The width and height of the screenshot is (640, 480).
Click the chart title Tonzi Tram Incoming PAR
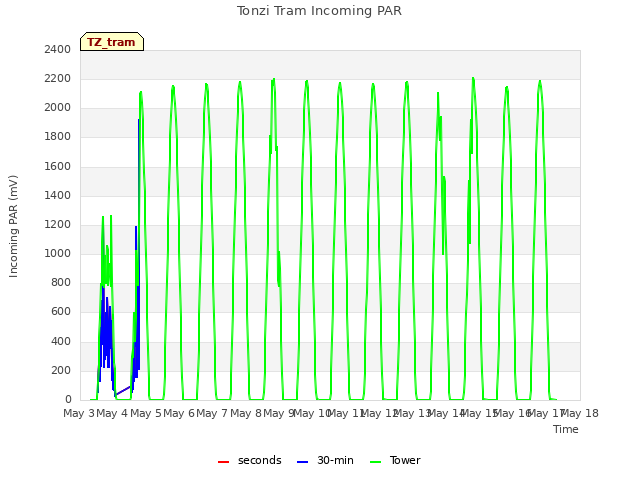point(319,11)
